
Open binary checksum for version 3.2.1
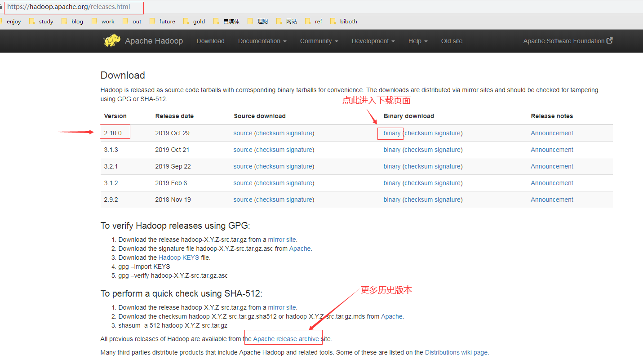coord(419,166)
